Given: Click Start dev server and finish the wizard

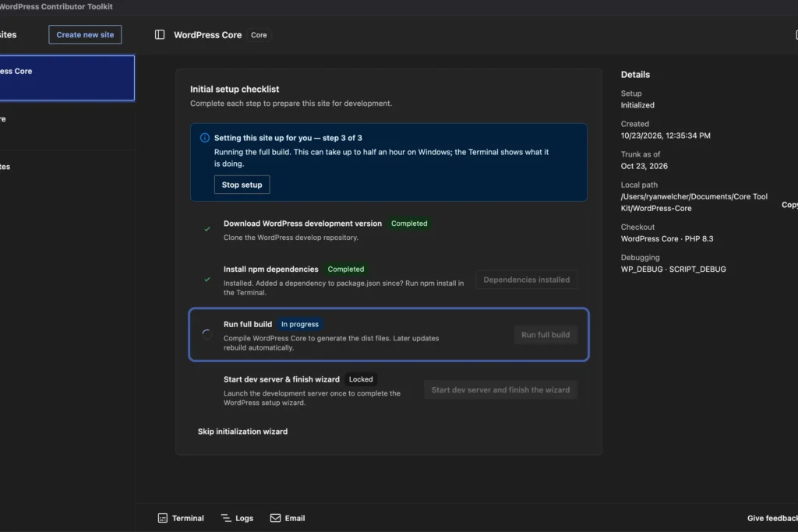Looking at the screenshot, I should tap(500, 390).
